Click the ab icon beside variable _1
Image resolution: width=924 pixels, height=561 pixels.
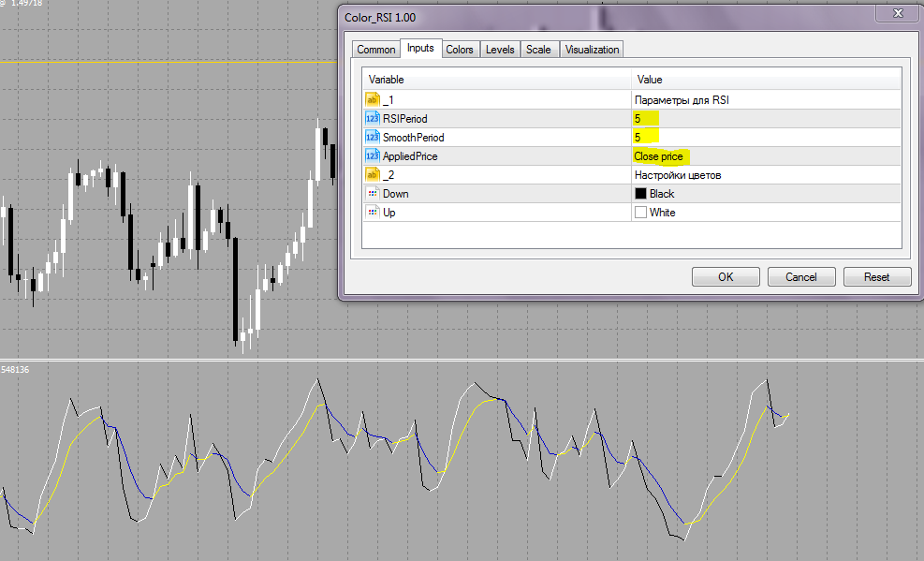[x=374, y=99]
